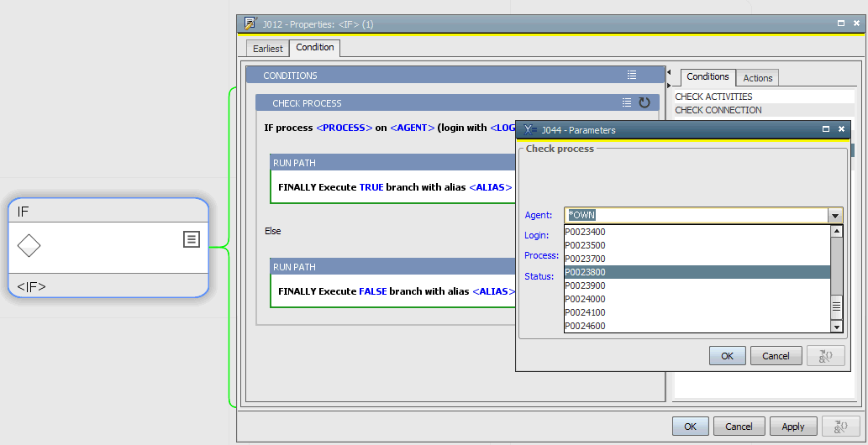Close the Properties window
This screenshot has width=868, height=445.
click(x=857, y=24)
